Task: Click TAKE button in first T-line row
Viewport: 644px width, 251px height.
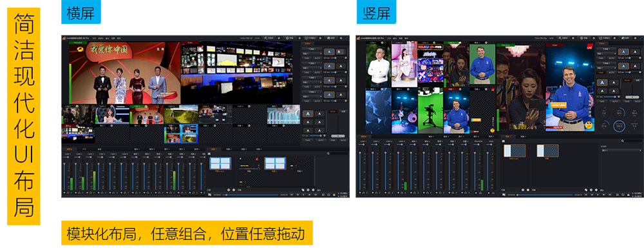Action: click(x=307, y=58)
